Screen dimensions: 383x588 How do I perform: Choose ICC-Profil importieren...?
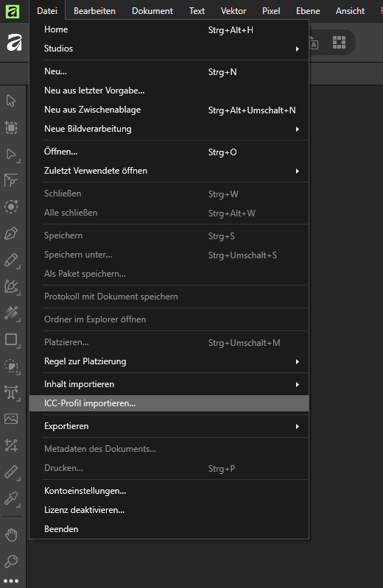pyautogui.click(x=169, y=403)
